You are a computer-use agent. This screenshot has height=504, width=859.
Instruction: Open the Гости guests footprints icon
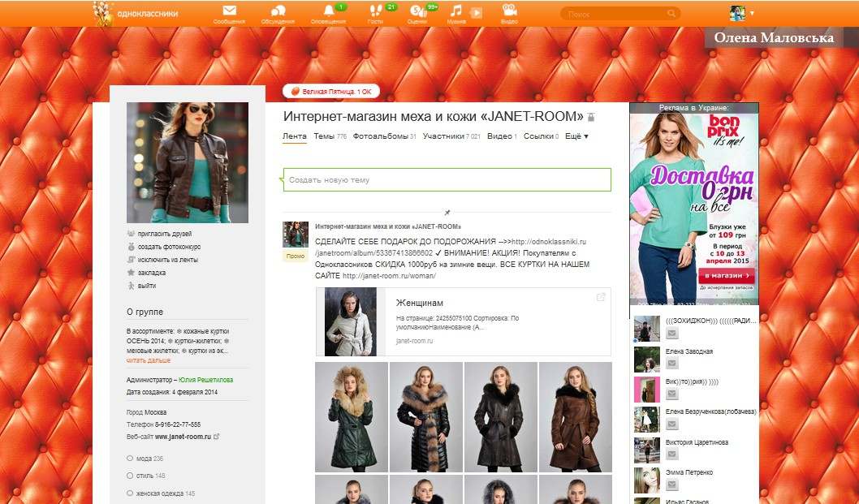pyautogui.click(x=376, y=11)
